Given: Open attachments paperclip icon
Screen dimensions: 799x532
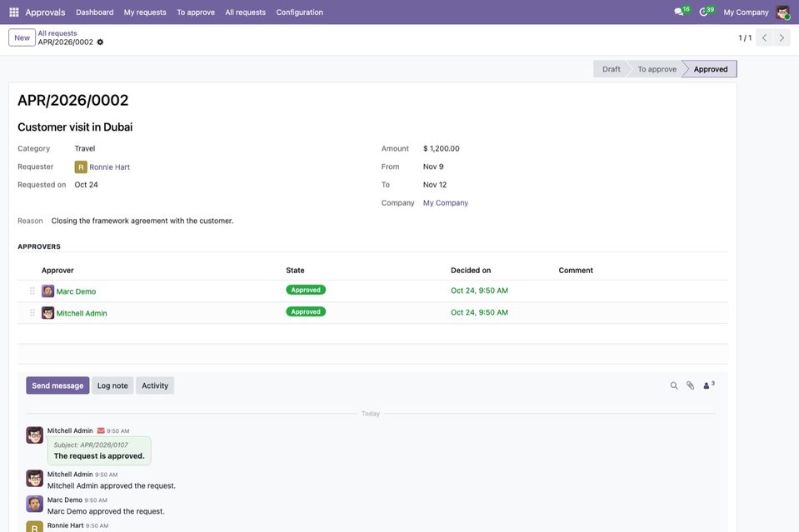Looking at the screenshot, I should [x=690, y=386].
